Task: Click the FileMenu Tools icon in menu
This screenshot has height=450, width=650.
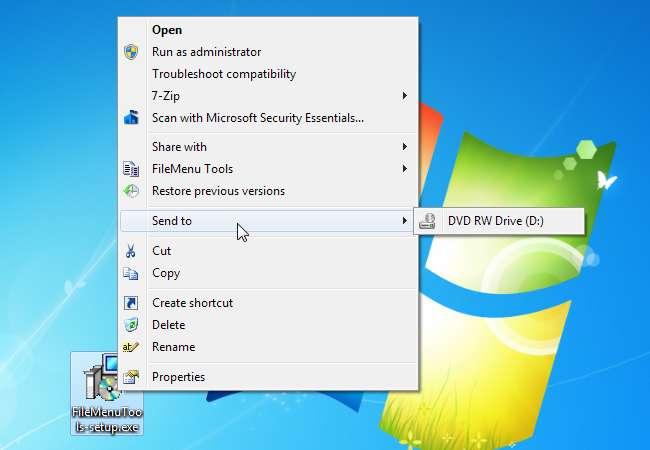Action: 131,169
